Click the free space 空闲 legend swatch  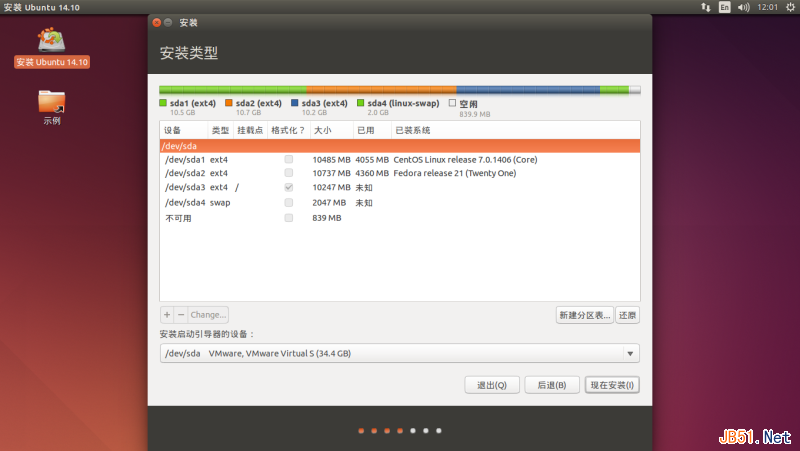tap(452, 103)
